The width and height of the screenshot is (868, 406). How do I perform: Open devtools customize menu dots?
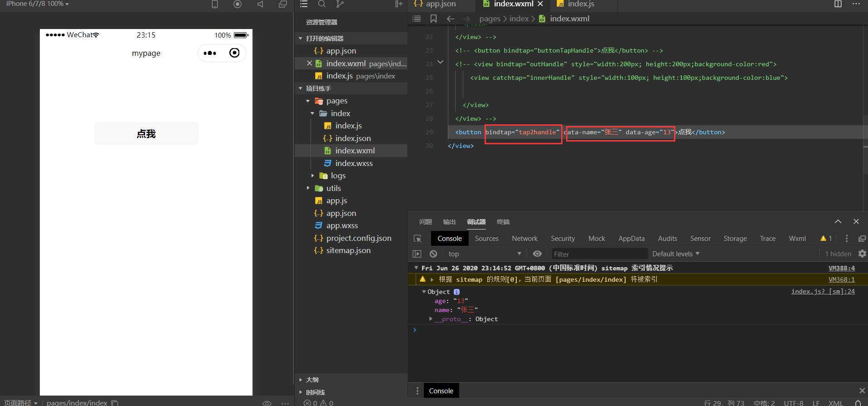[846, 239]
